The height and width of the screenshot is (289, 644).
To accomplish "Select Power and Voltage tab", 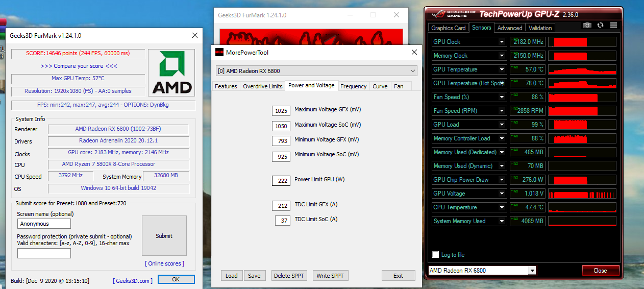I will tap(311, 85).
